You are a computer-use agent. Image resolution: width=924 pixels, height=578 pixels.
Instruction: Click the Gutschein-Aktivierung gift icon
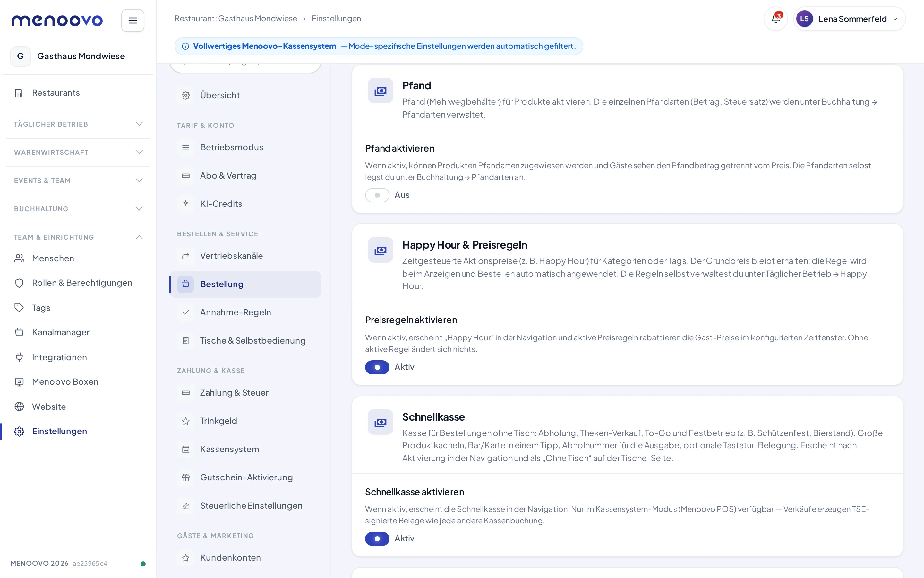click(x=185, y=477)
